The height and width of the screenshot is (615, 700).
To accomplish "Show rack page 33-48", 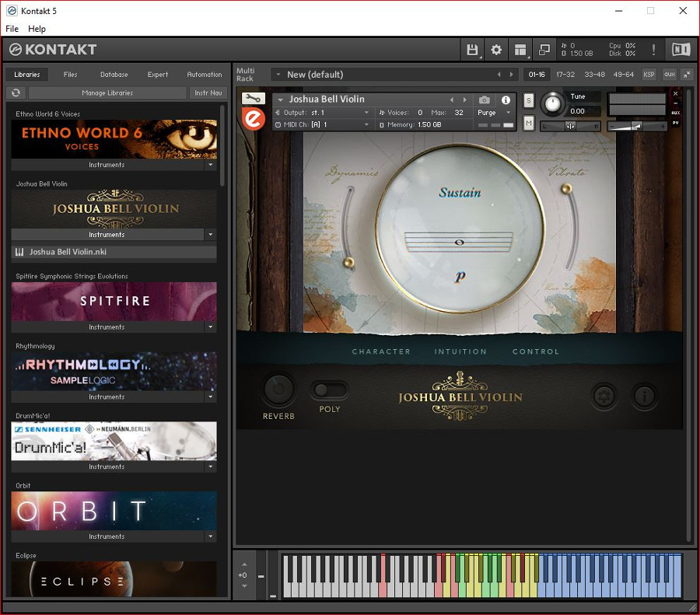I will tap(595, 75).
